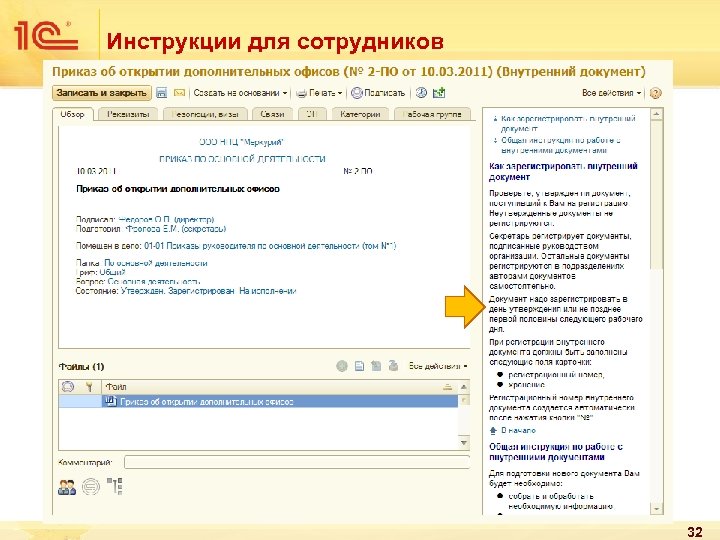This screenshot has width=720, height=540.
Task: Click the envelope send-by-mail icon
Action: (179, 93)
